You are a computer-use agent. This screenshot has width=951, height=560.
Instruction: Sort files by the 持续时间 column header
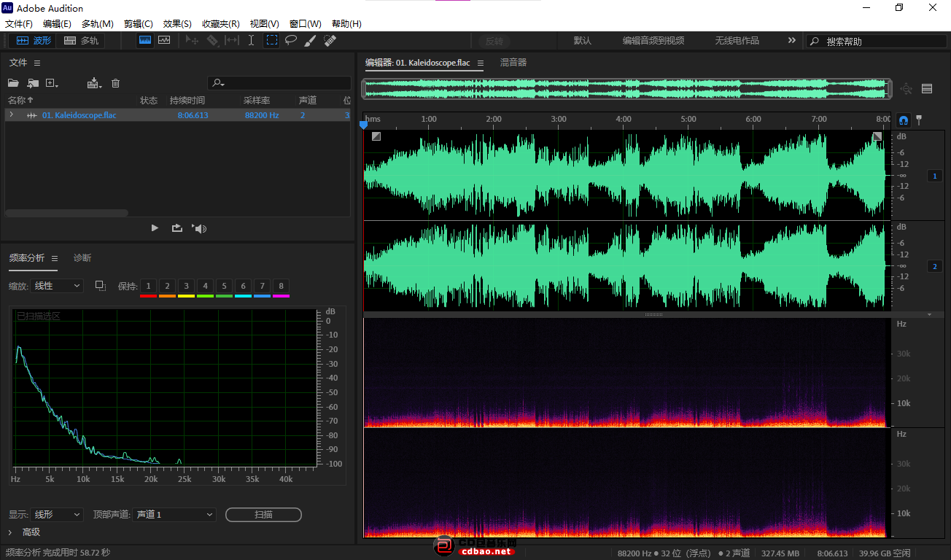[187, 100]
